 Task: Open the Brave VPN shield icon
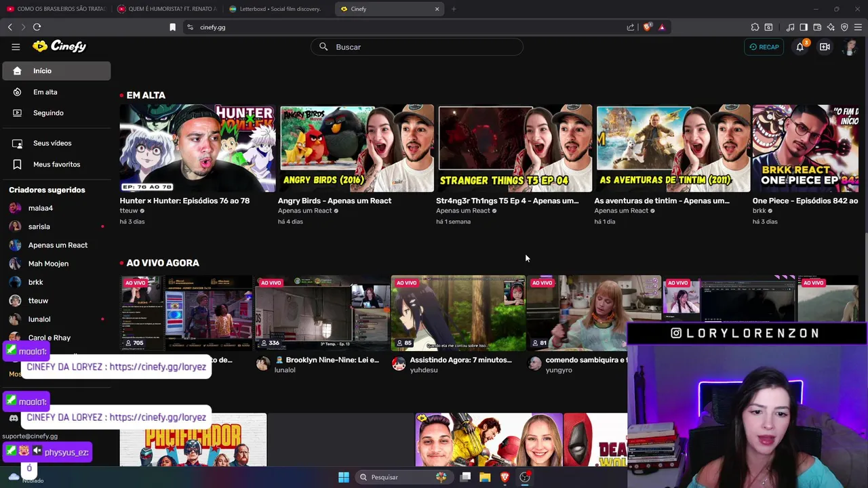coord(844,27)
